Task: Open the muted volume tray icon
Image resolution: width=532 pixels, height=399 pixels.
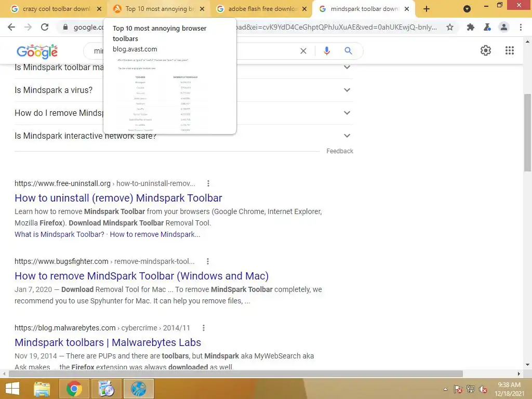Action: pyautogui.click(x=483, y=389)
